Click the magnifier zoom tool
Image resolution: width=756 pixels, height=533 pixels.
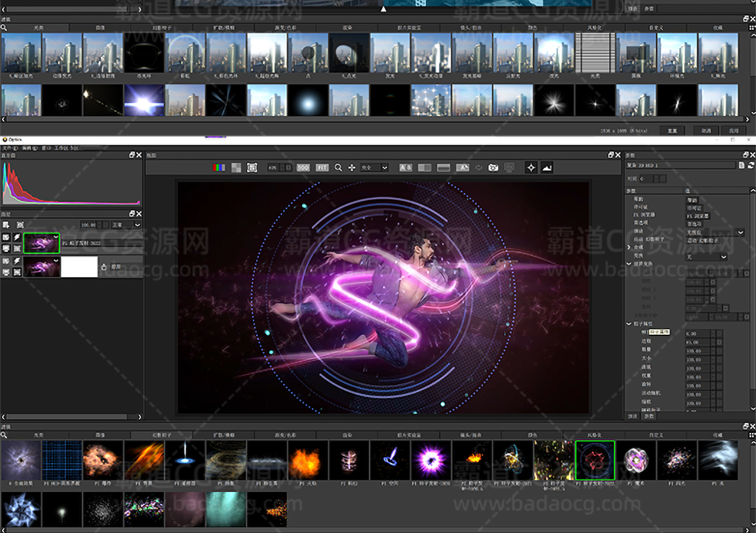point(338,168)
